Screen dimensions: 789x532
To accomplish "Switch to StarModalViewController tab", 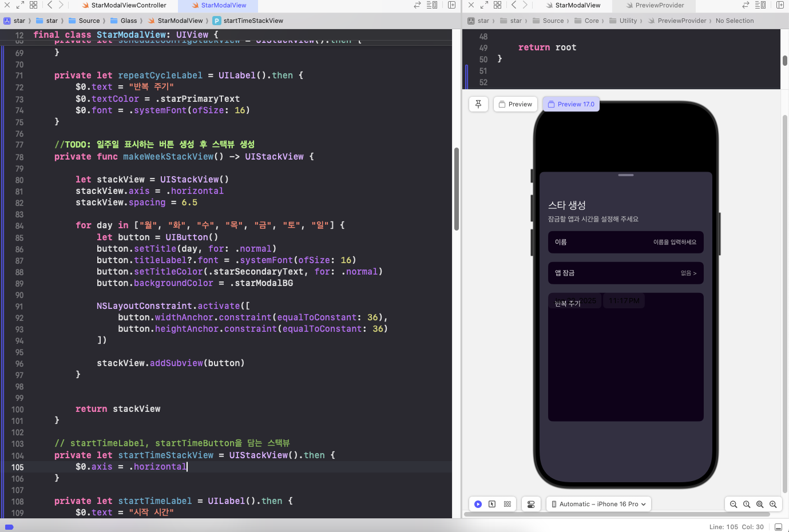I will 124,5.
